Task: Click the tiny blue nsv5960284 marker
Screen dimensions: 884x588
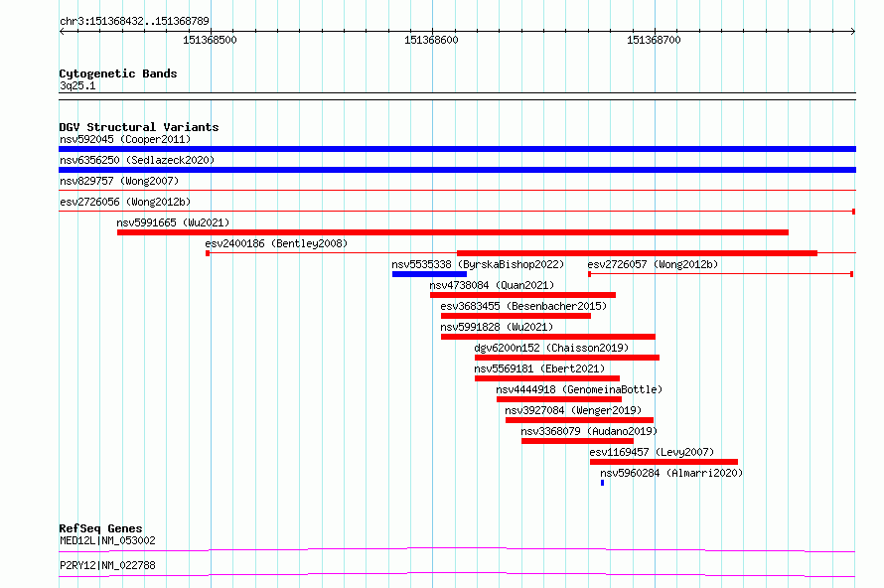Action: [x=603, y=483]
